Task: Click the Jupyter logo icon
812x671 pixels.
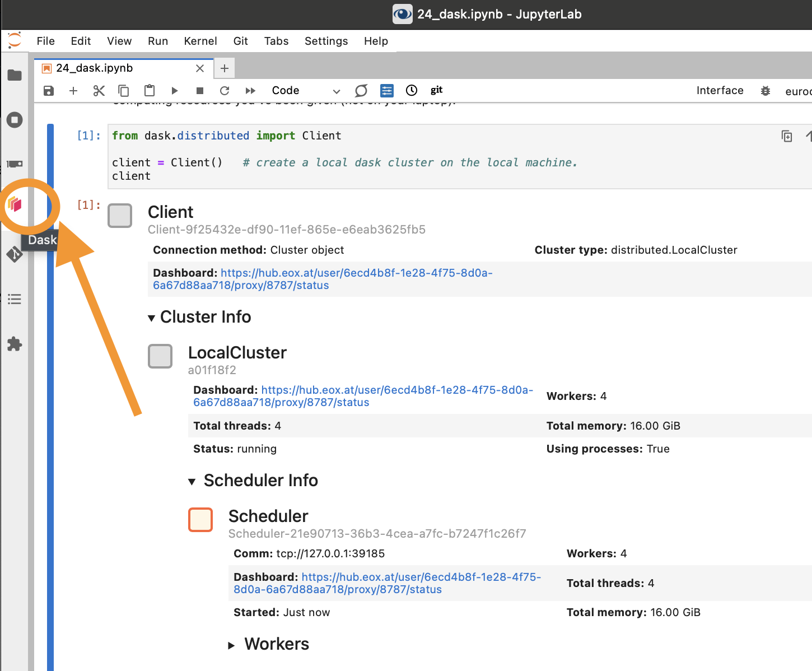Action: (15, 40)
